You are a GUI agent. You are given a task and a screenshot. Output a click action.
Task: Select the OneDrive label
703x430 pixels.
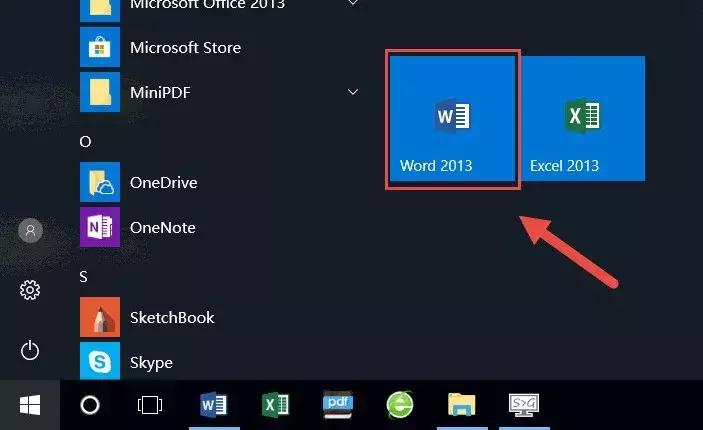point(164,182)
